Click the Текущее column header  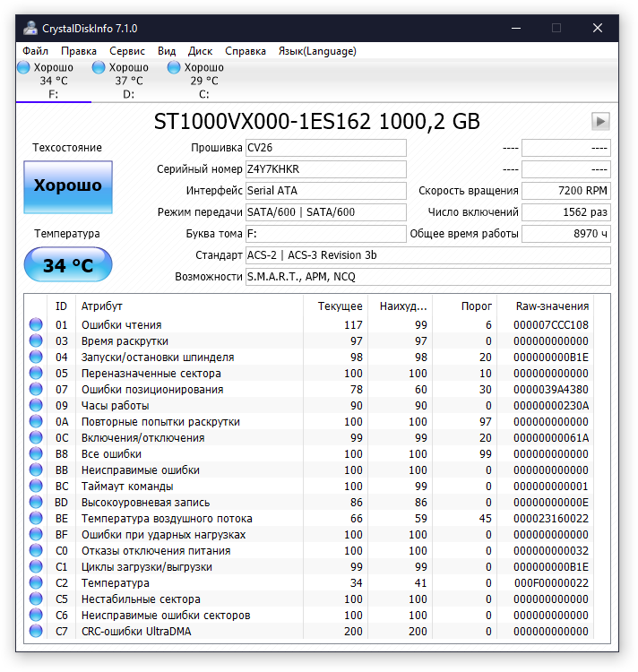coord(335,306)
